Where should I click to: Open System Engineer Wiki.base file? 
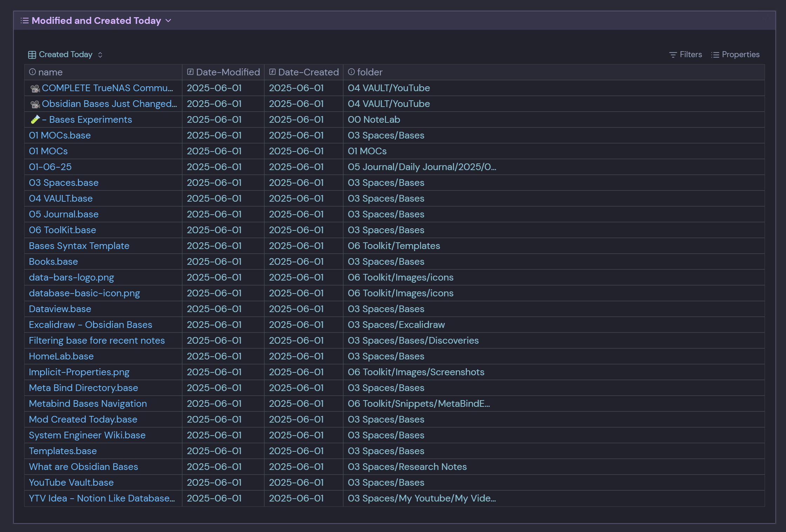87,435
